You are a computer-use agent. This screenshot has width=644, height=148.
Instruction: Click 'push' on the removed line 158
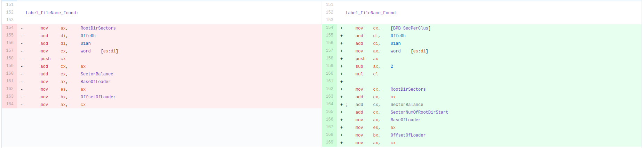pyautogui.click(x=45, y=59)
